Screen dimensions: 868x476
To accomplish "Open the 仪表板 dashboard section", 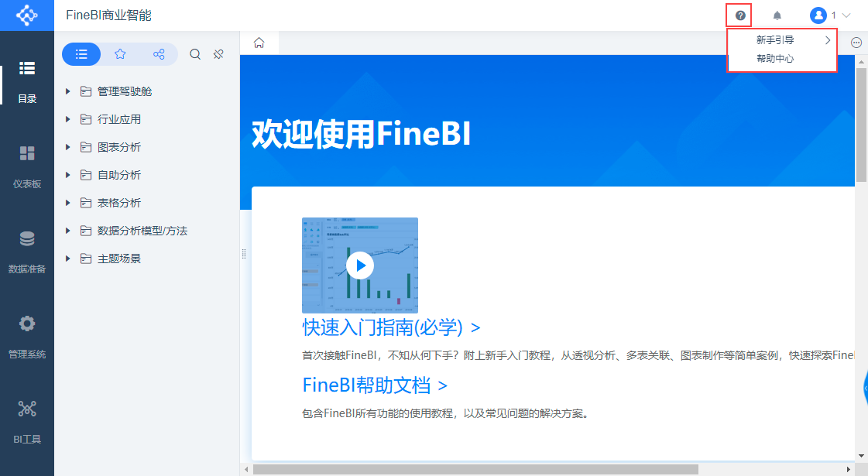I will 27,168.
